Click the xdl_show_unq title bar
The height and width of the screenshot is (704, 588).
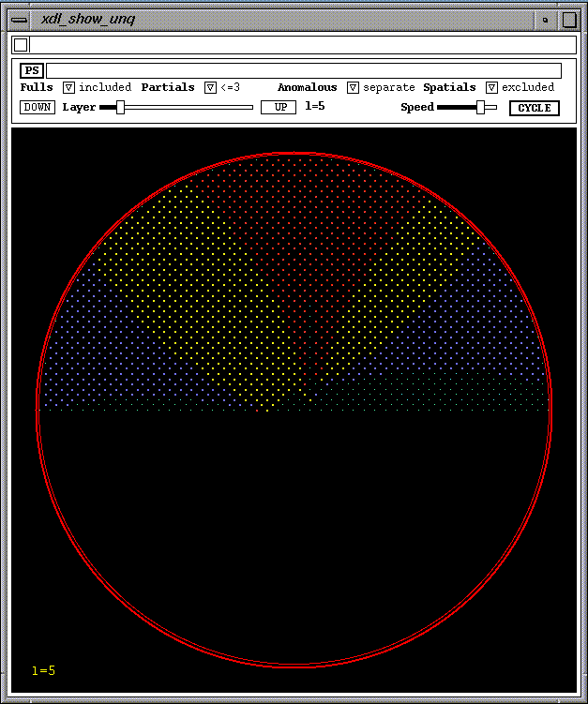coord(281,19)
